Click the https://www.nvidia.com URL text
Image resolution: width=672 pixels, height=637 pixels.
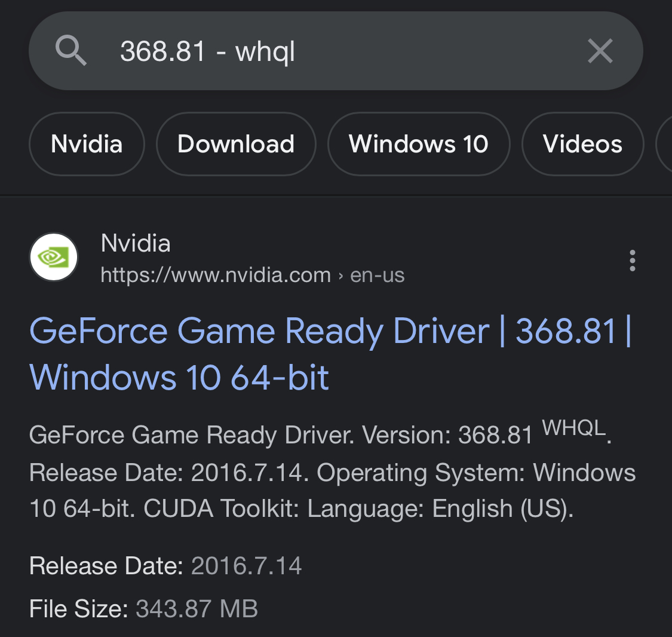click(216, 275)
